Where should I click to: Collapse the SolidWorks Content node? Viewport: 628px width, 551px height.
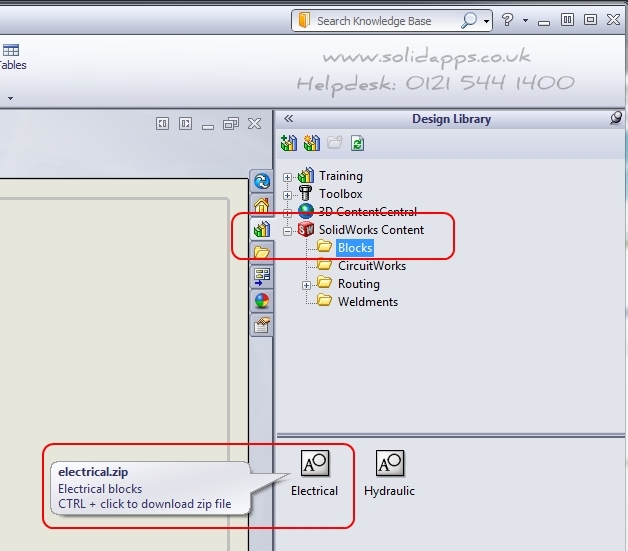coord(288,231)
